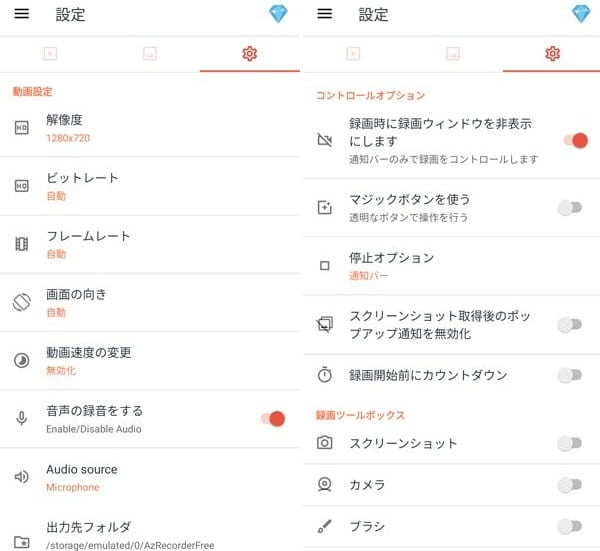
Task: Click 設定 title on right screen
Action: click(373, 15)
